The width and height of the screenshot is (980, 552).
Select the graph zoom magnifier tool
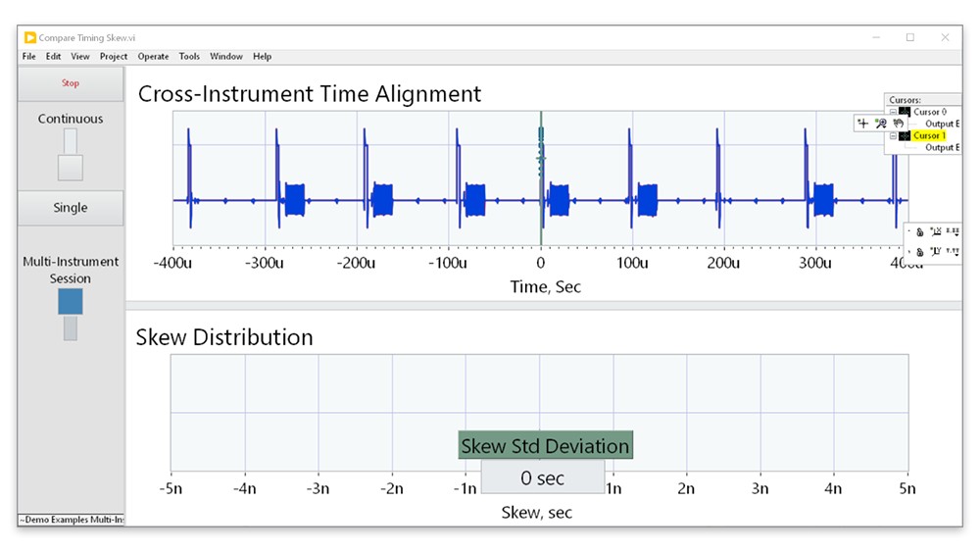(x=880, y=123)
